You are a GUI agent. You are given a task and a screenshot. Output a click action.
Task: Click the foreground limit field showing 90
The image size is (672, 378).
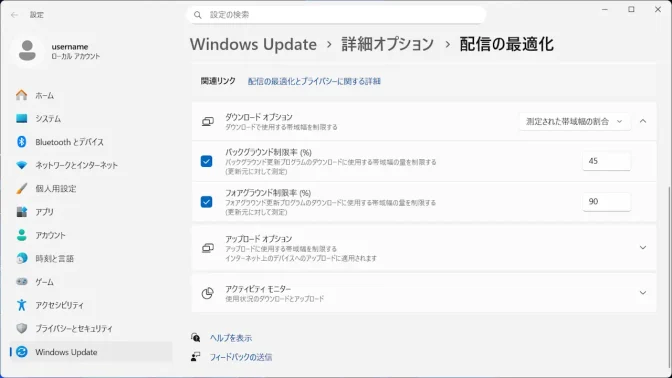(606, 202)
